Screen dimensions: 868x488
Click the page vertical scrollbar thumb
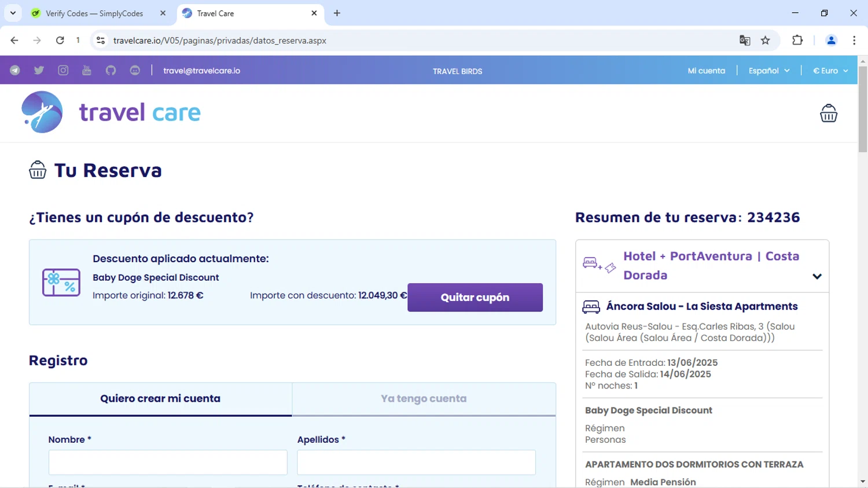coord(863,109)
